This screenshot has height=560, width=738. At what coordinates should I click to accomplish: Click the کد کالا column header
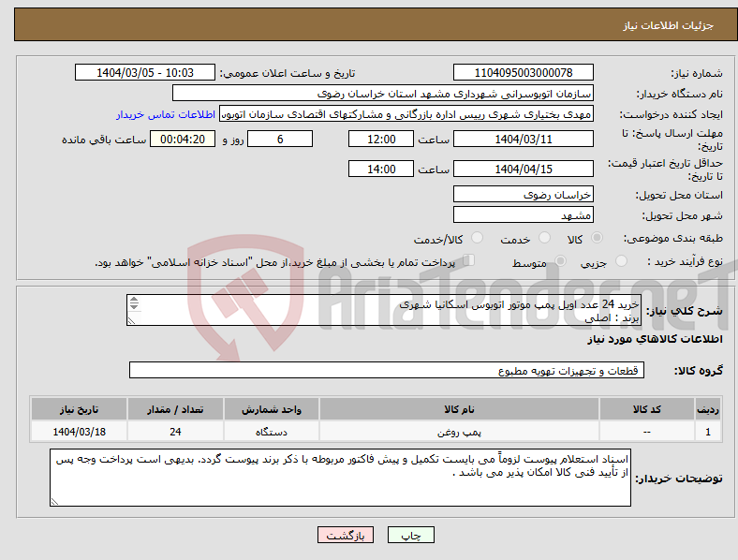647,409
